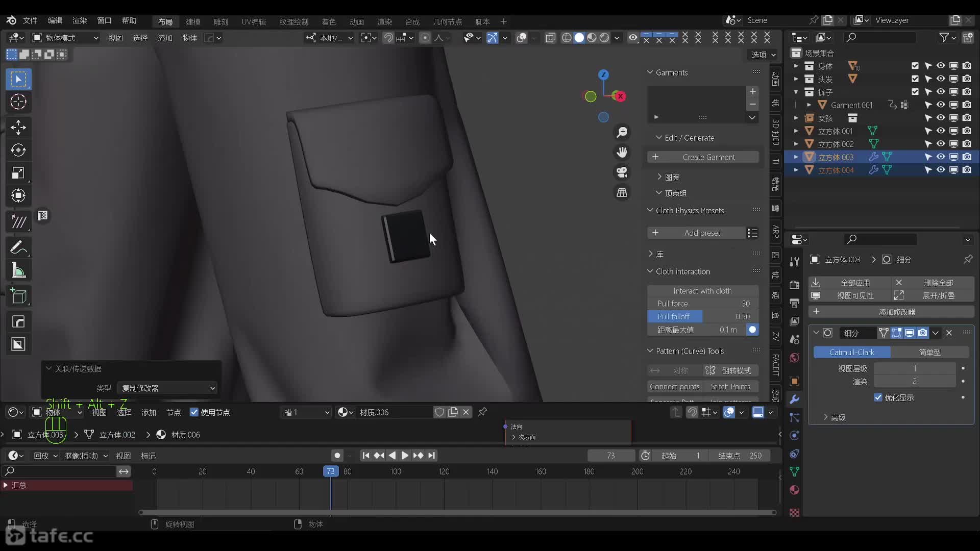
Task: Open the Material properties tab
Action: click(x=794, y=490)
